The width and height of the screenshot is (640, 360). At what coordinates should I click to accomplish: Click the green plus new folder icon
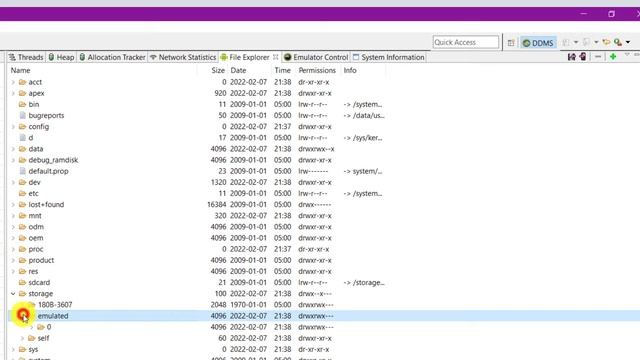613,57
